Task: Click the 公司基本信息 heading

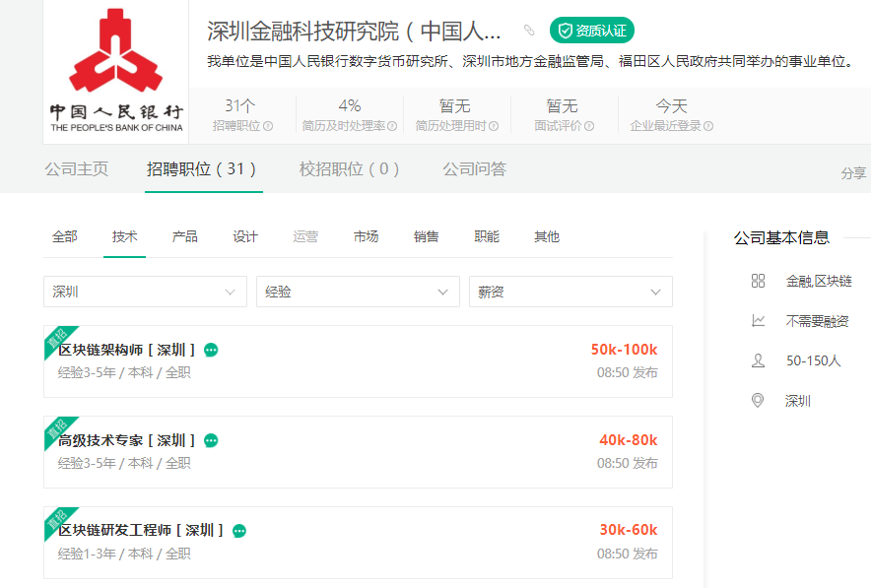Action: (781, 237)
